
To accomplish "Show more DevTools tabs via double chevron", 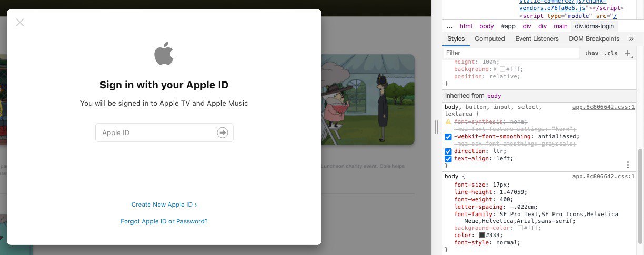I will [631, 39].
